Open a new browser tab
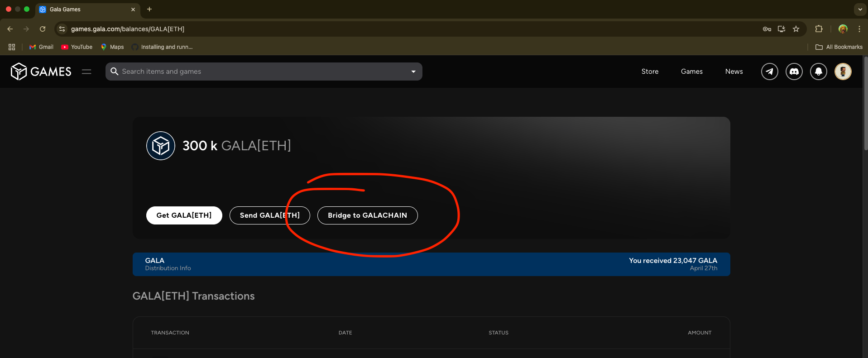Viewport: 868px width, 358px height. 149,9
